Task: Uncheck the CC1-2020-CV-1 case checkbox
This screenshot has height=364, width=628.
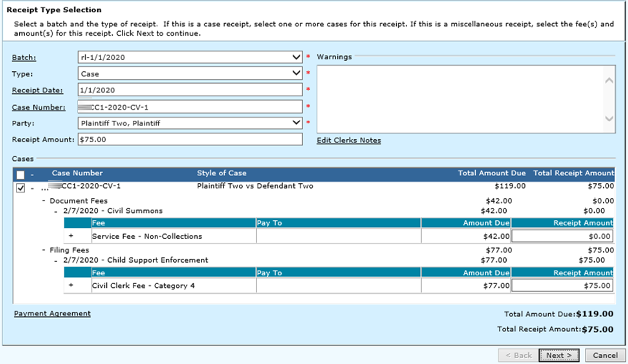Action: 20,188
